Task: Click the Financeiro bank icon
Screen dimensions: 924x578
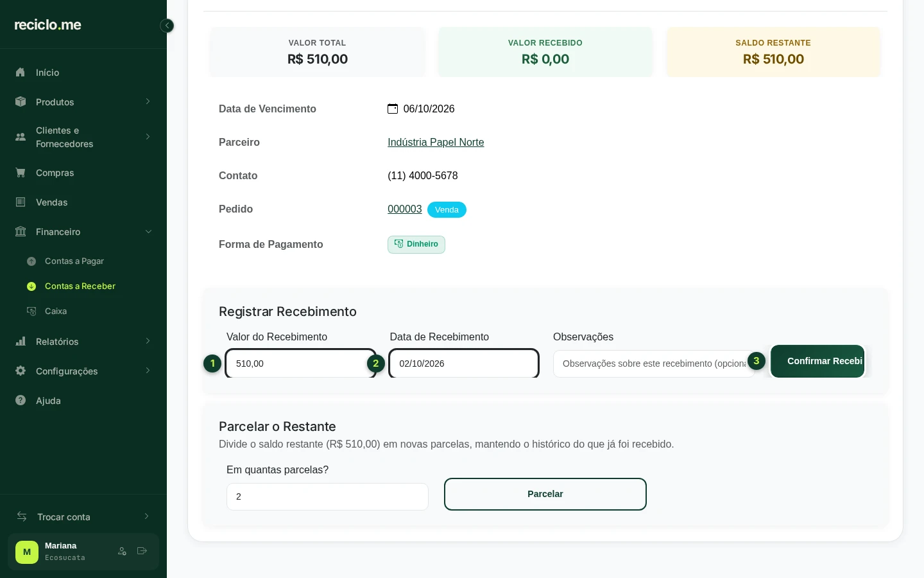Action: 21,232
